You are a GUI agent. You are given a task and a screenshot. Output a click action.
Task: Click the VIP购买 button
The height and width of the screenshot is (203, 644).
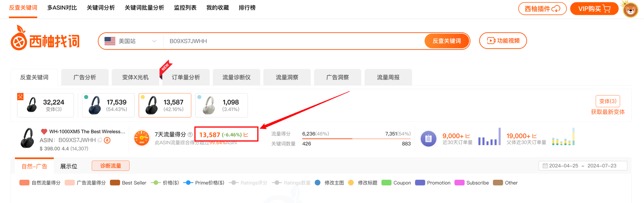pos(594,9)
